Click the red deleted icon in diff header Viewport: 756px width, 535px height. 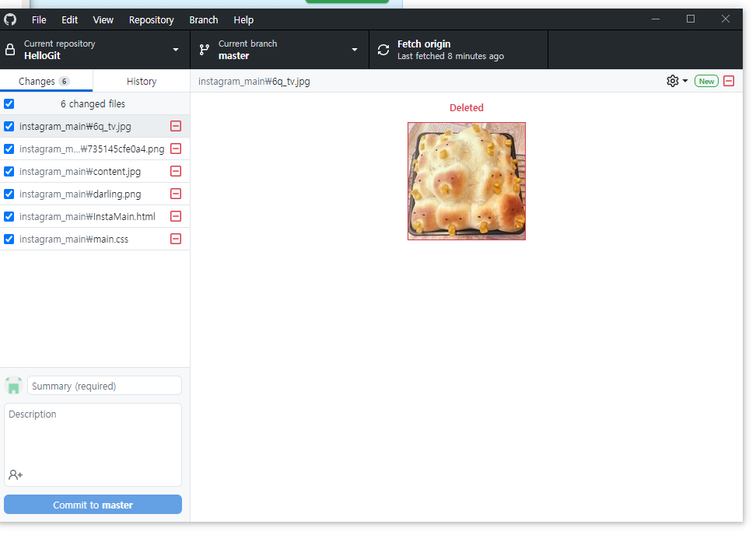click(729, 81)
